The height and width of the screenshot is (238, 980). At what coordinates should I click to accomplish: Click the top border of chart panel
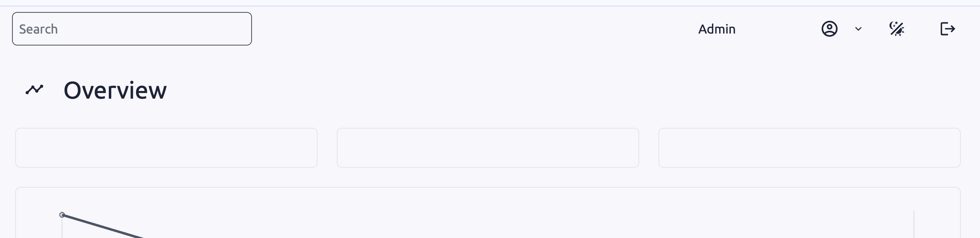tap(488, 187)
